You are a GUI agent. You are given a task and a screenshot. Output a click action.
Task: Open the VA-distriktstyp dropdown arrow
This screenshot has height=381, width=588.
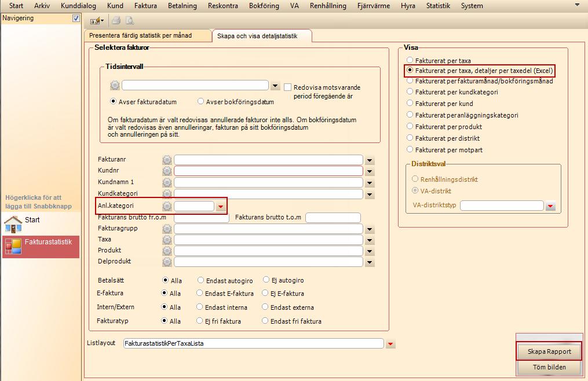click(x=550, y=206)
